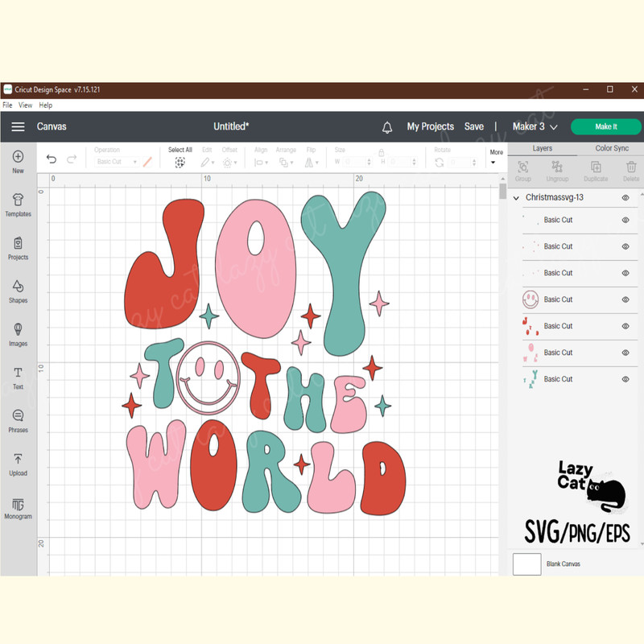Click the Upload icon
Viewport: 644px width, 644px height.
coord(18,465)
